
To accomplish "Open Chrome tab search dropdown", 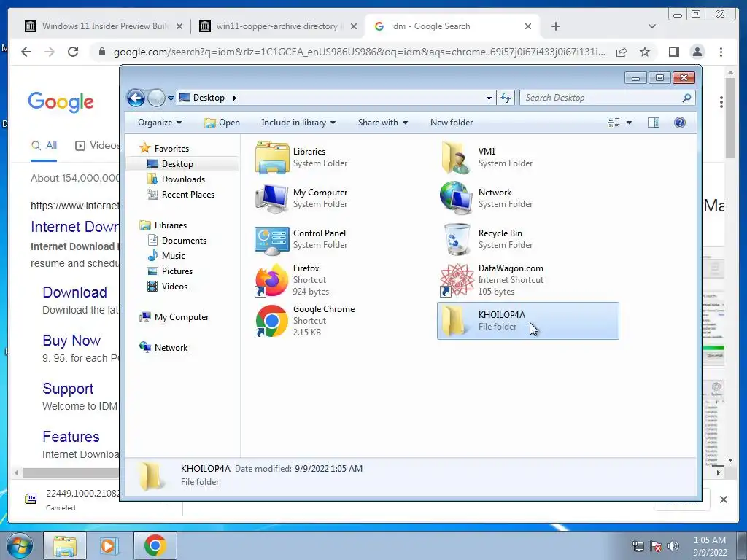I will click(x=652, y=26).
